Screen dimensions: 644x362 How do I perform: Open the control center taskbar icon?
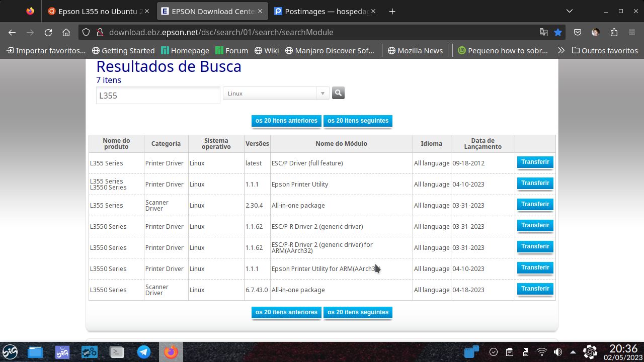[x=90, y=352]
